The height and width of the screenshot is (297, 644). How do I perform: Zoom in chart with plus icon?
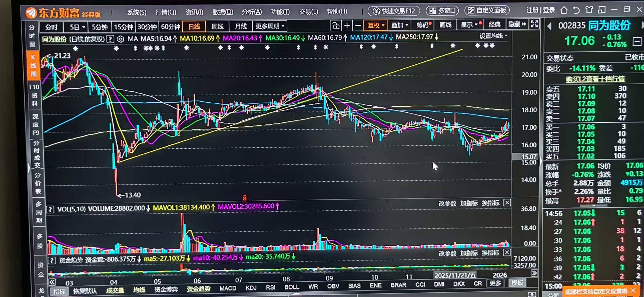[347, 26]
